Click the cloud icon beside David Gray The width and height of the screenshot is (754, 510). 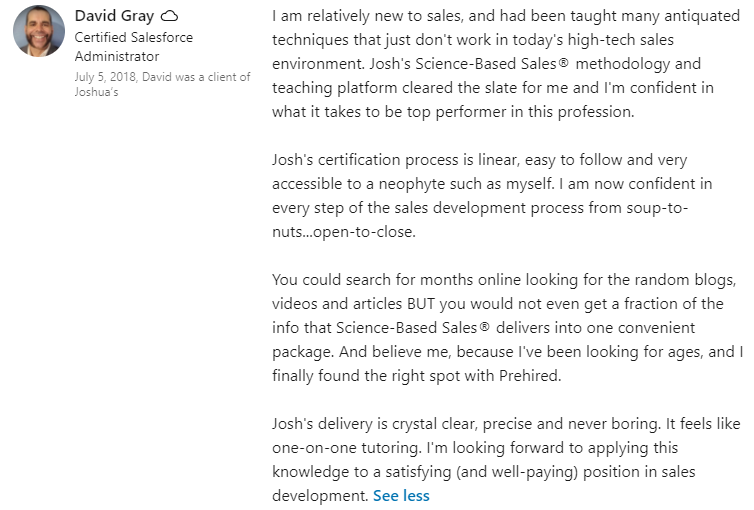(x=170, y=16)
